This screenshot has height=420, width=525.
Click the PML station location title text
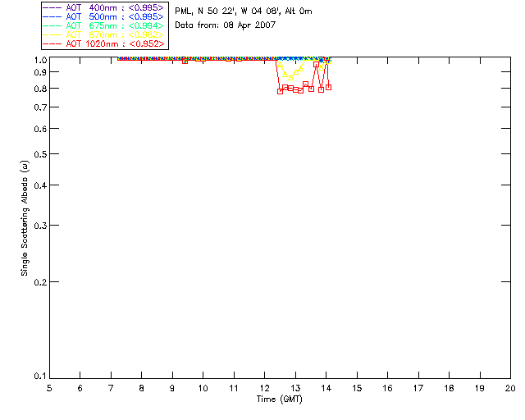pyautogui.click(x=244, y=11)
